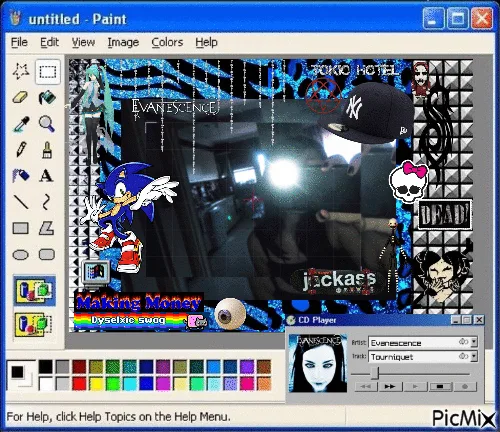Expand the Track dropdown showing Tourniquet

474,356
